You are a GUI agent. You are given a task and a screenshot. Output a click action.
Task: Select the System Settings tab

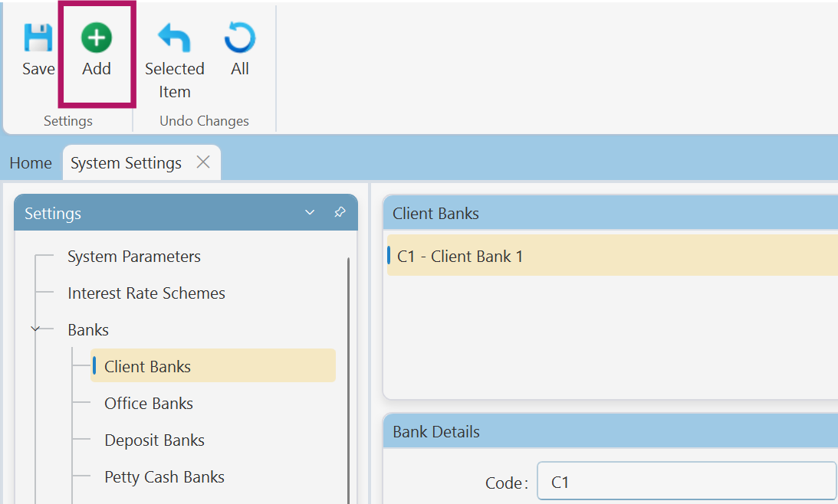(125, 162)
